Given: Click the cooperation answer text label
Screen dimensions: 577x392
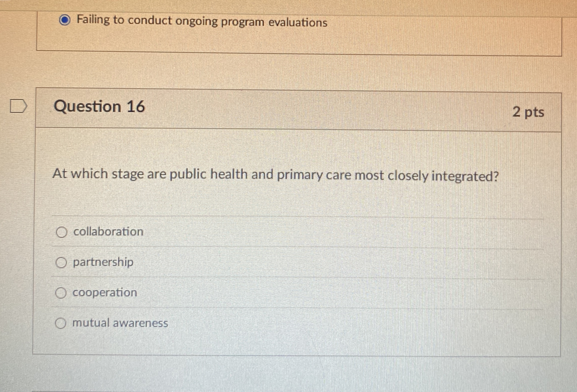Looking at the screenshot, I should pyautogui.click(x=104, y=293).
